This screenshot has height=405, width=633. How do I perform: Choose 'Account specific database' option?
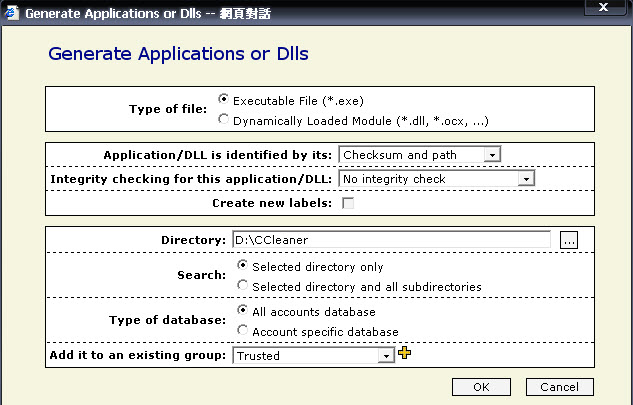[242, 330]
